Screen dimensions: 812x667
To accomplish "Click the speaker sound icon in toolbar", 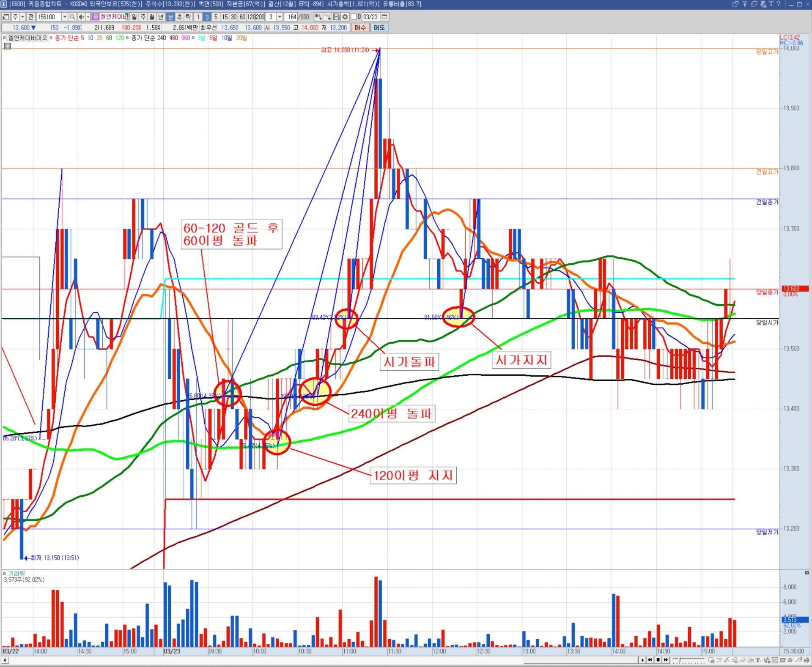I will (x=81, y=17).
